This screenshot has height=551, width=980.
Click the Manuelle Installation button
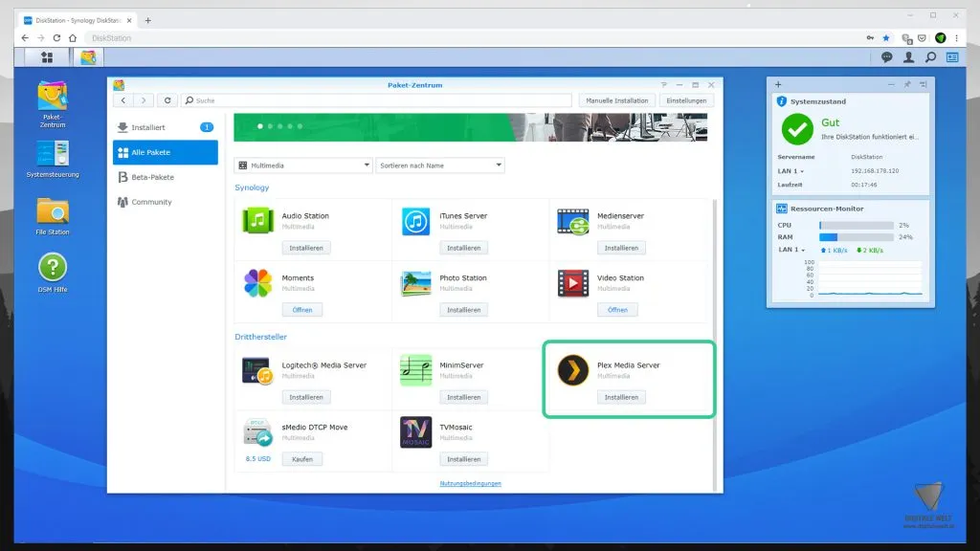coord(617,100)
